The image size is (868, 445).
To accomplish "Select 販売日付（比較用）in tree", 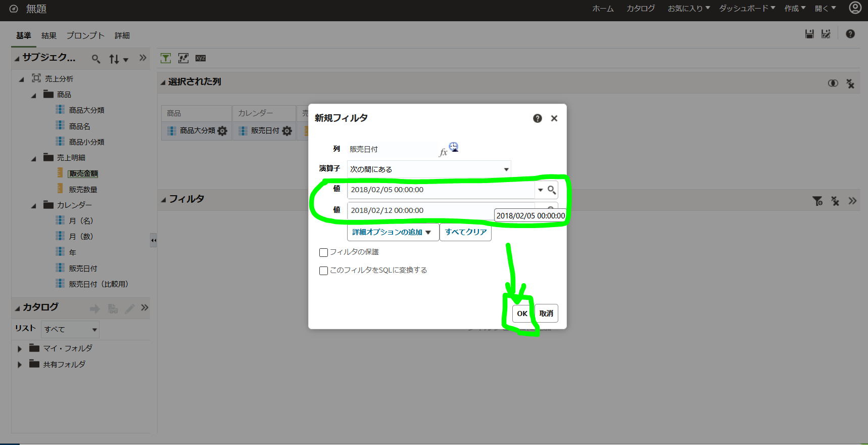I will (99, 284).
